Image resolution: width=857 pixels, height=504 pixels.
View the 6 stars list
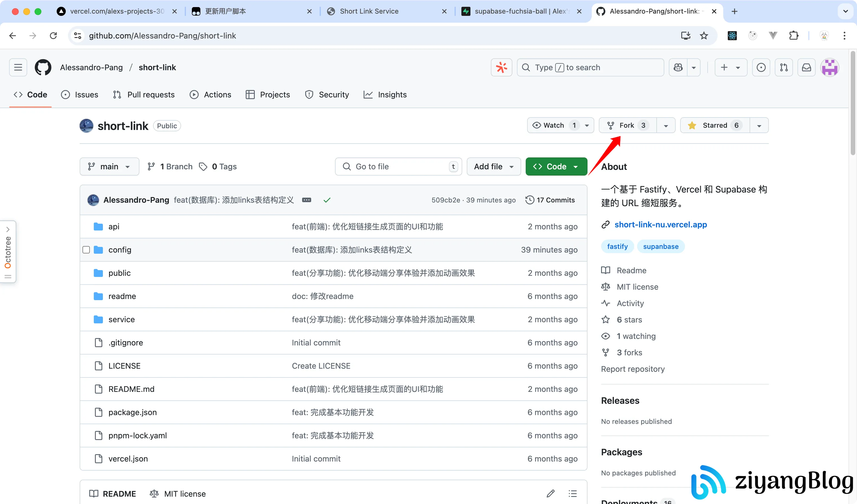click(629, 319)
